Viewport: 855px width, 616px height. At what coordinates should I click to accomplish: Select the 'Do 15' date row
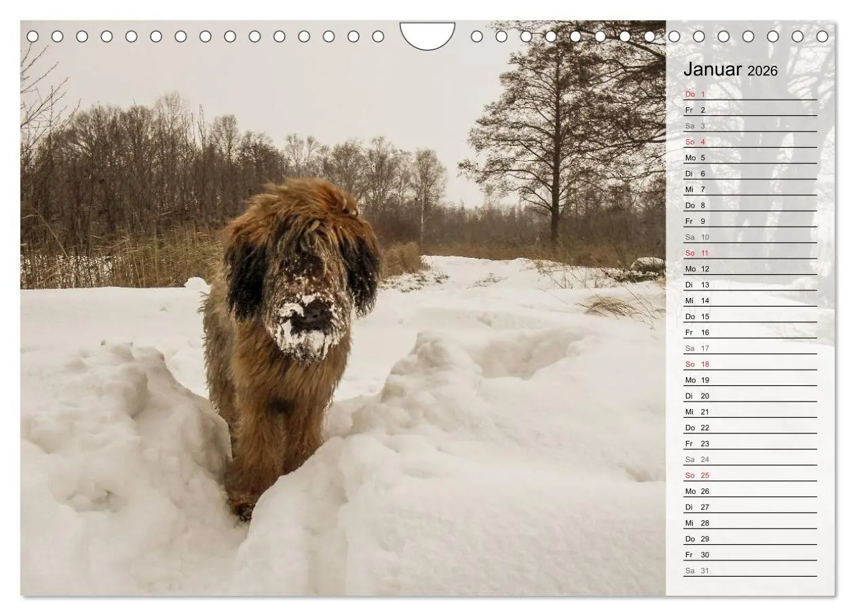750,316
